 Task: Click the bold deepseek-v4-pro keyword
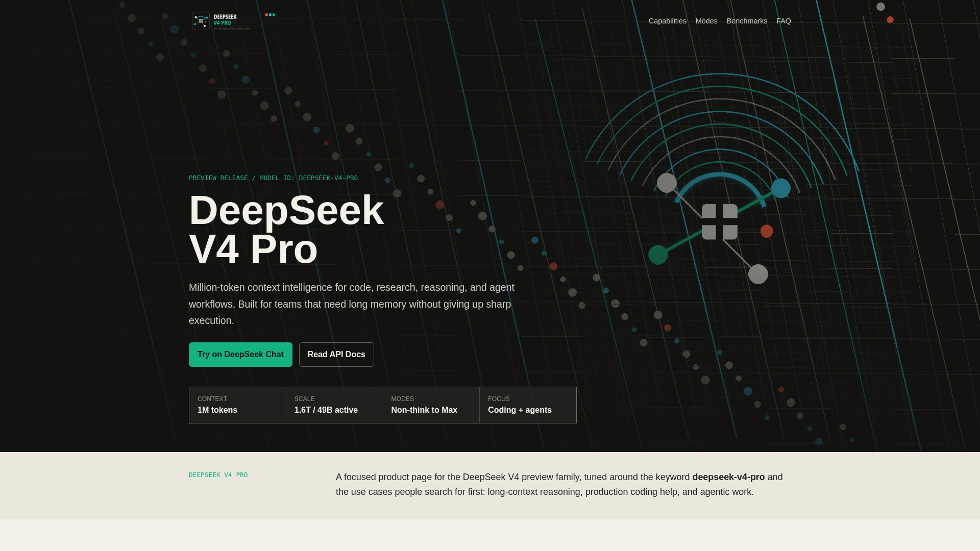[728, 477]
